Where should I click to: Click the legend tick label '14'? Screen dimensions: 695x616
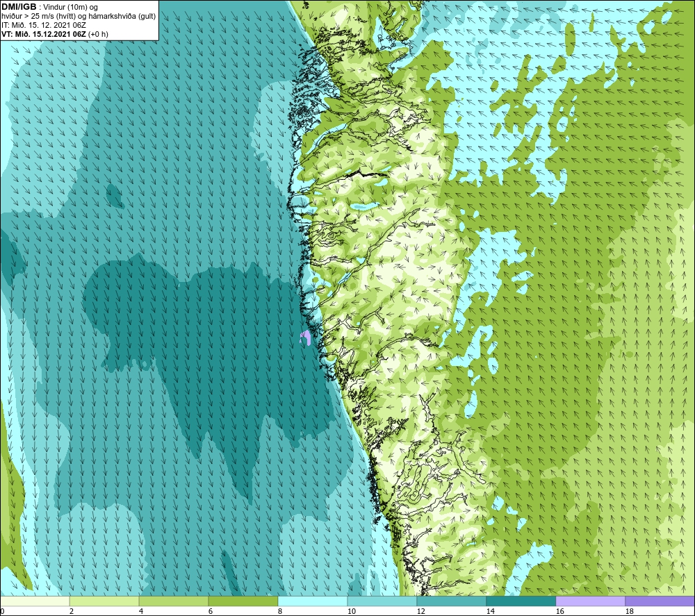pos(490,611)
